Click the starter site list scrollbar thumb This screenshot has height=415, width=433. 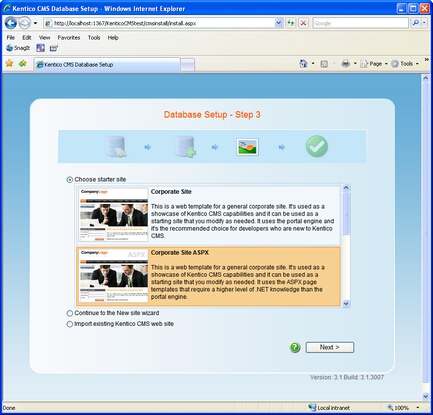[x=346, y=213]
